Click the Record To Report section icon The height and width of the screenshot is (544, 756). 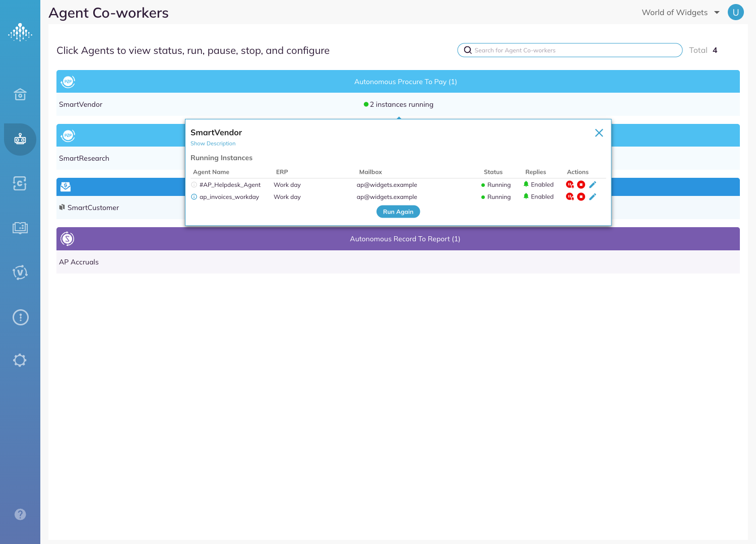pyautogui.click(x=68, y=239)
